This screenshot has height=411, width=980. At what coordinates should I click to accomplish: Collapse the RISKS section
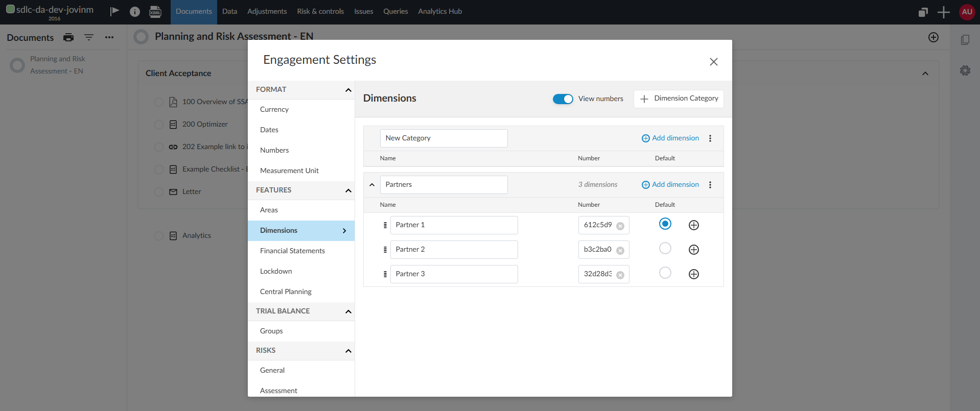click(x=348, y=351)
